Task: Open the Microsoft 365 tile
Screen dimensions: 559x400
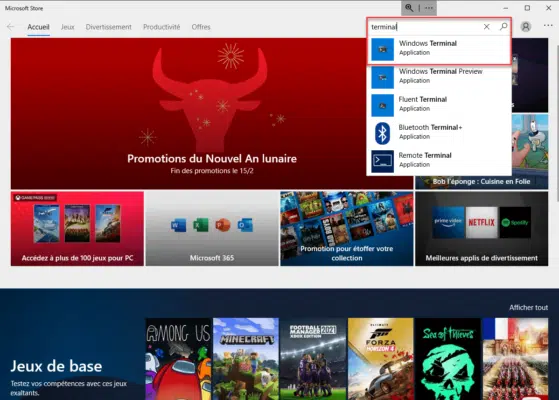Action: pyautogui.click(x=212, y=229)
